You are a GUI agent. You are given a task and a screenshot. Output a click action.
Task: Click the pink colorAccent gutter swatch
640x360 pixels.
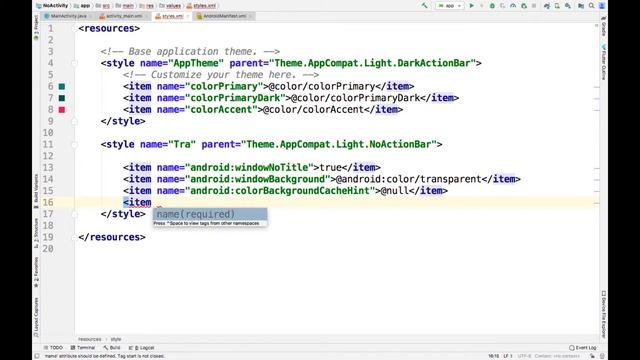point(62,109)
